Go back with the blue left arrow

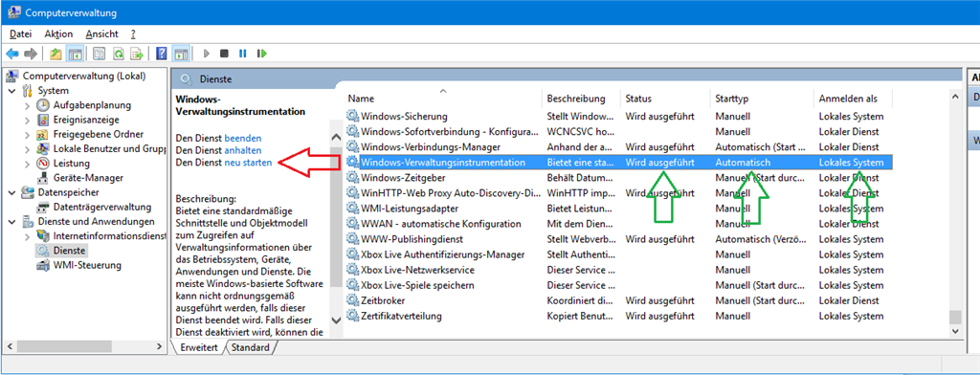pyautogui.click(x=11, y=54)
